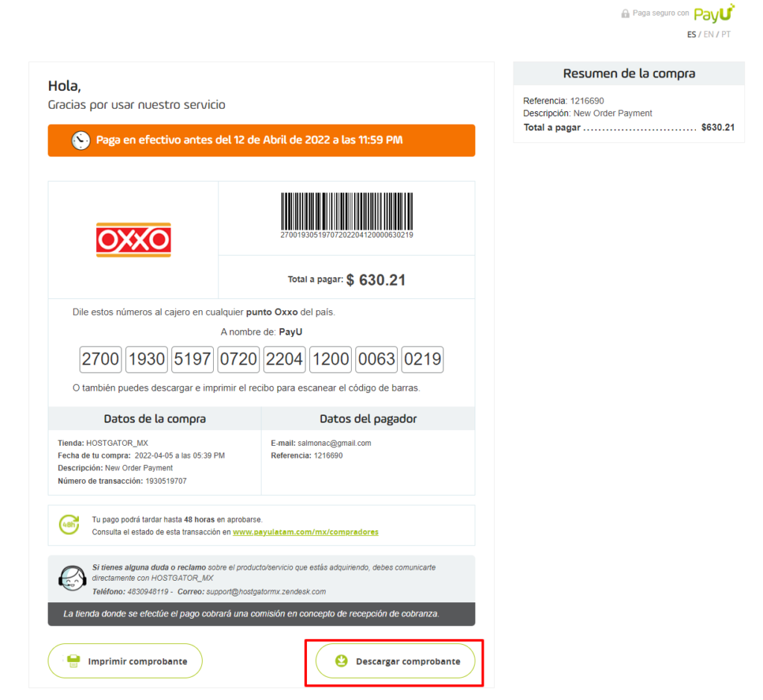Click the support email support@hostgatormx.zendesk.com
The width and height of the screenshot is (763, 700).
pos(266,591)
